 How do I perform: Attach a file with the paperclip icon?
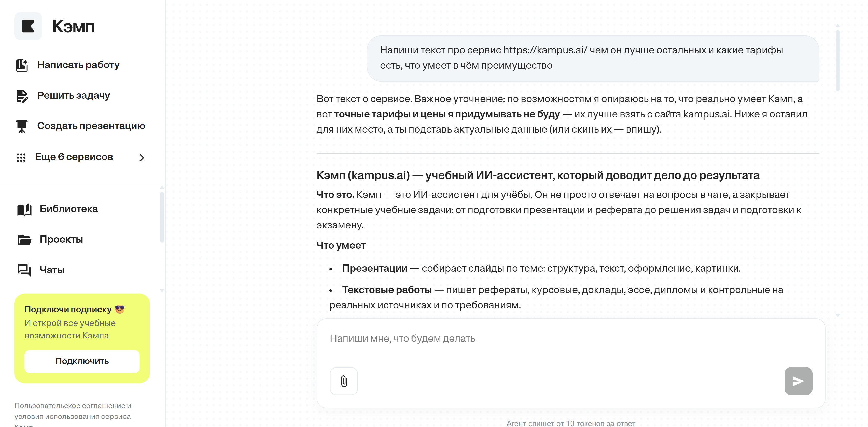(344, 381)
